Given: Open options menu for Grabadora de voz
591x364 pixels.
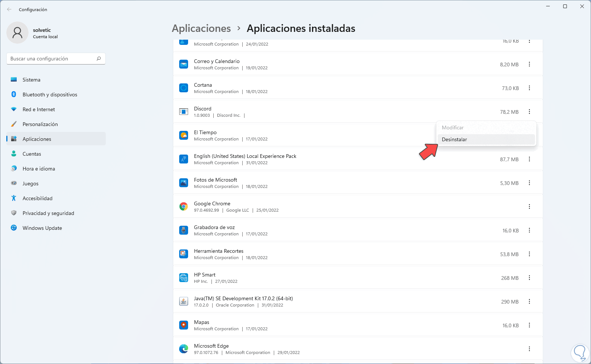Looking at the screenshot, I should click(x=529, y=231).
